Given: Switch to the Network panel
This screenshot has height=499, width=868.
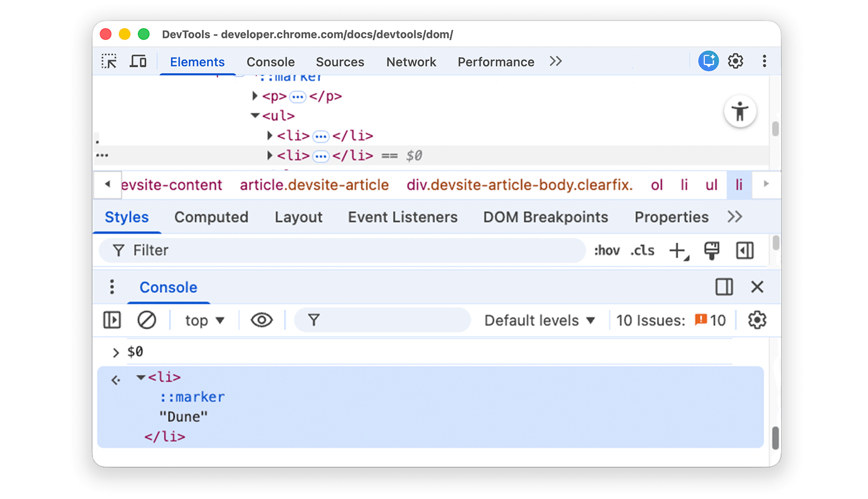Looking at the screenshot, I should click(411, 61).
